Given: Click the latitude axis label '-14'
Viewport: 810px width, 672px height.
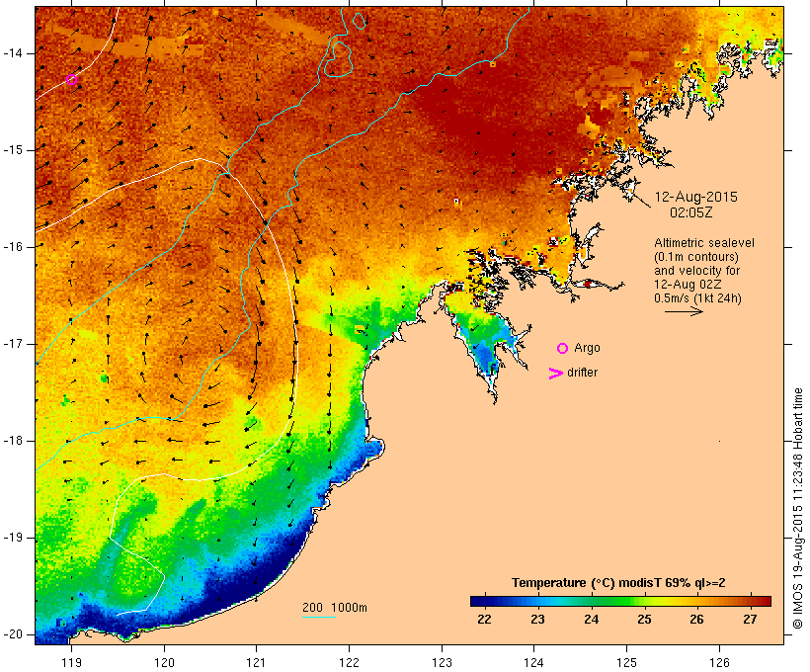Looking at the screenshot, I should pos(12,53).
